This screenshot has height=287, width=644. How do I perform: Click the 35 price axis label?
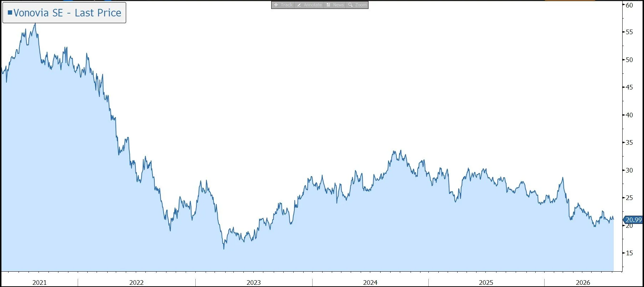[629, 143]
